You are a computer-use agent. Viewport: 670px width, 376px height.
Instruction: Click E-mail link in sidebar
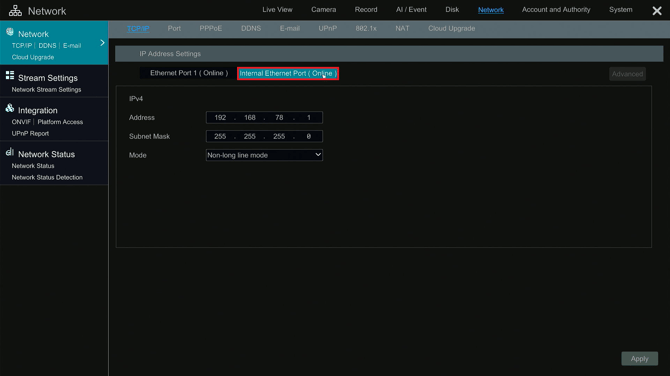coord(72,45)
